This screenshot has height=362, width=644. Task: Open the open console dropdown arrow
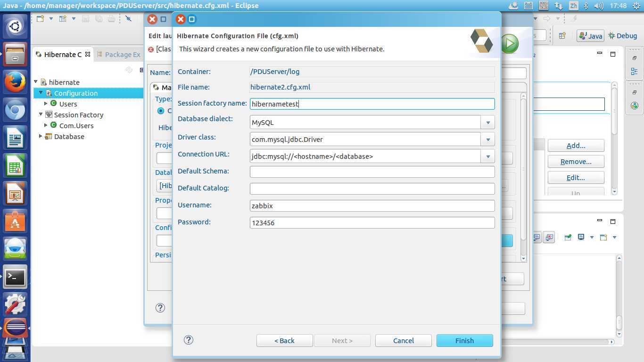coord(614,237)
